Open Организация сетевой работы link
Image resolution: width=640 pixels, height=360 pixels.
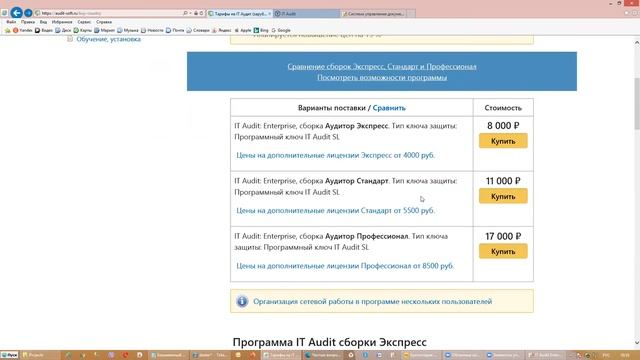[373, 302]
